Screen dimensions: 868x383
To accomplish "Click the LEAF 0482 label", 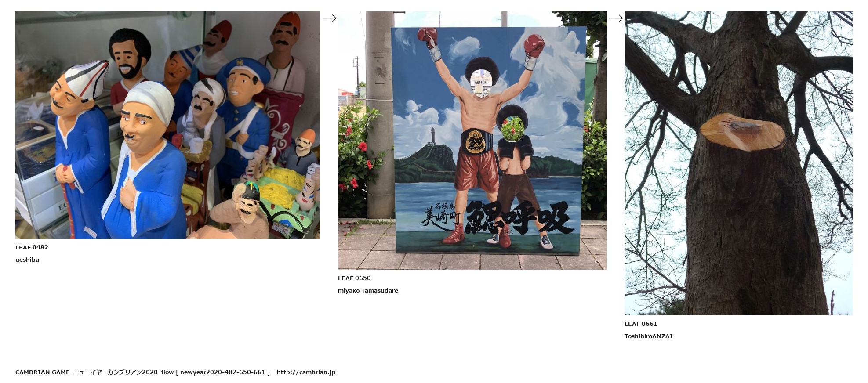I will point(32,247).
